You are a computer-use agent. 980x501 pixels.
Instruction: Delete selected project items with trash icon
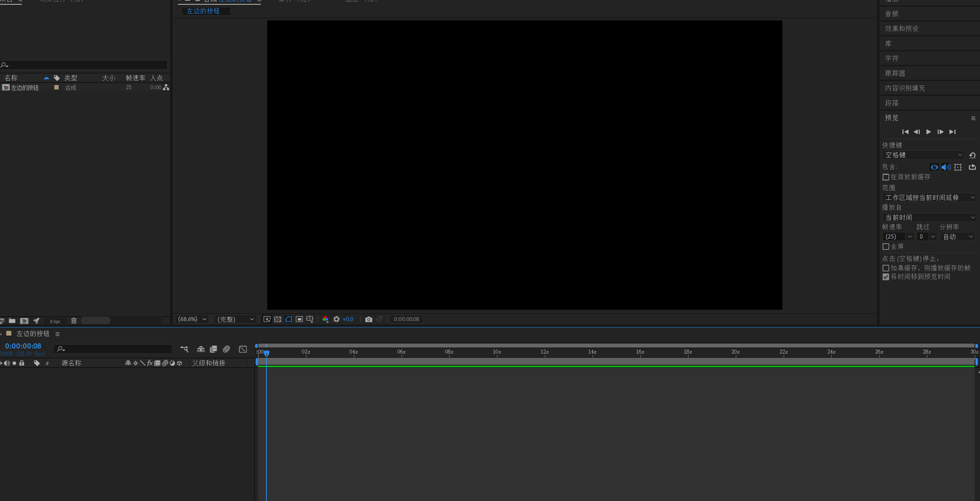coord(74,321)
